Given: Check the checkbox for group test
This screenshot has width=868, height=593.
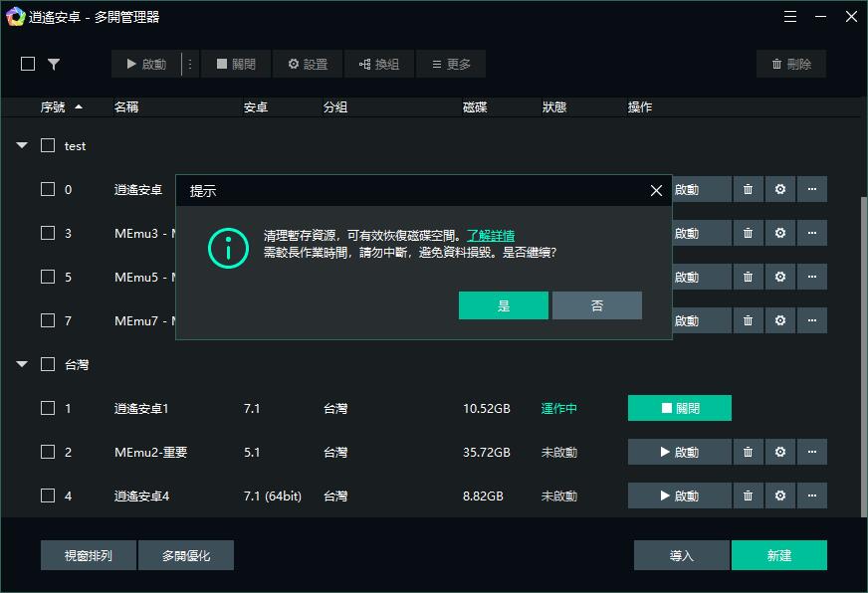Looking at the screenshot, I should coord(46,145).
